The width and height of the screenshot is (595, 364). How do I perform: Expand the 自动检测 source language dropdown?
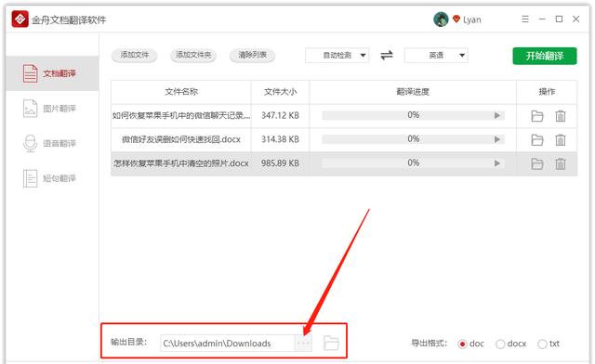[x=337, y=56]
